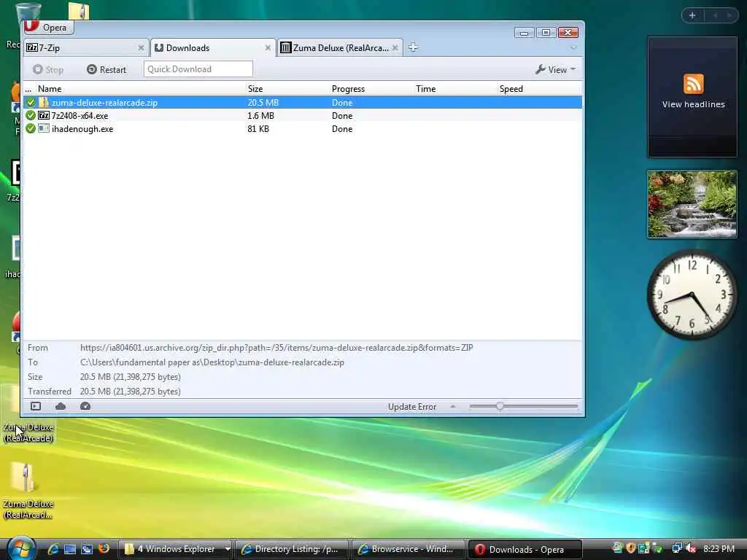Image resolution: width=747 pixels, height=560 pixels.
Task: Select ihadenough.exe download row
Action: point(303,128)
